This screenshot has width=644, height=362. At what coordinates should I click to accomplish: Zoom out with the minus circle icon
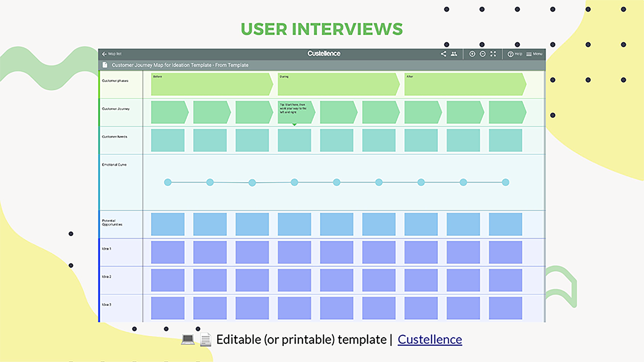tap(483, 54)
